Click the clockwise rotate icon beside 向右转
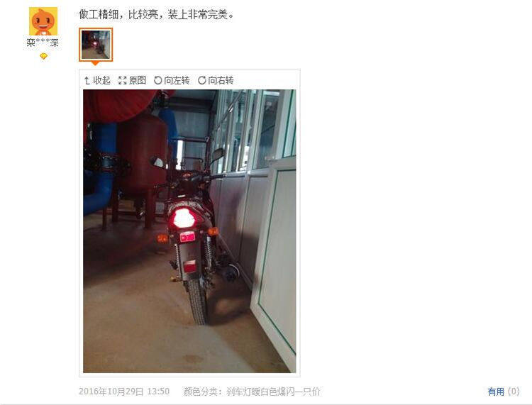Viewport: 532px width, 405px height. (x=202, y=80)
